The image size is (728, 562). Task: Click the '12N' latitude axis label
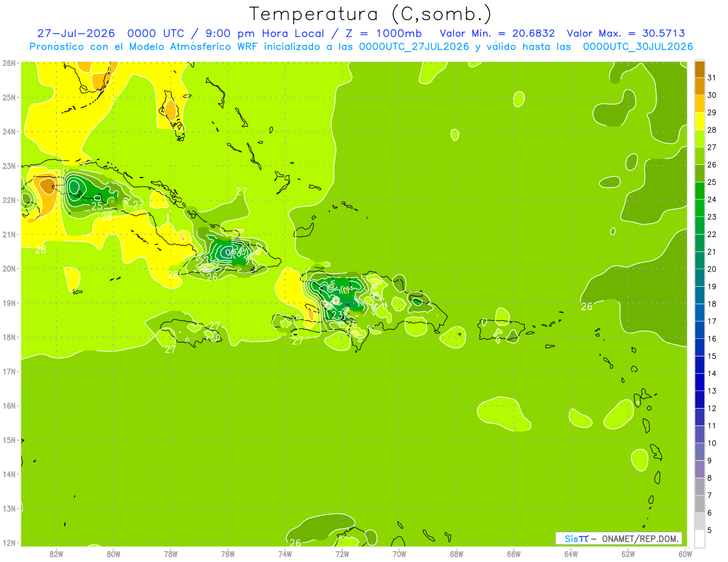click(8, 543)
